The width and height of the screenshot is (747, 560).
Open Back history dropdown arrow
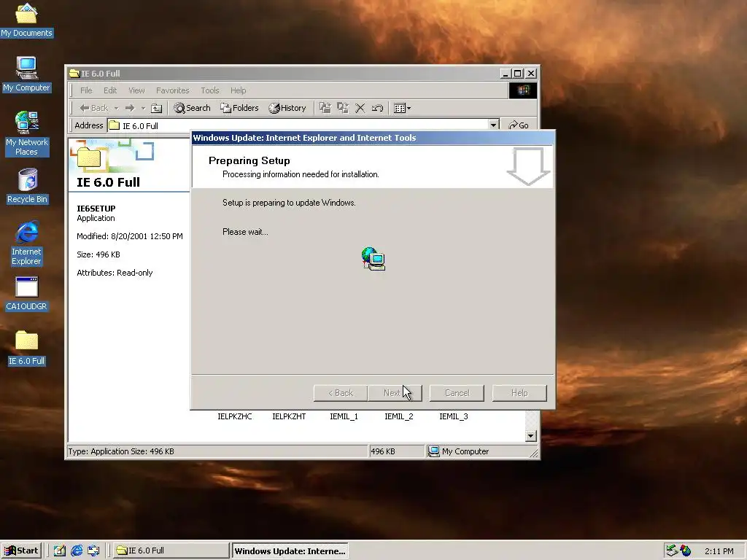116,109
